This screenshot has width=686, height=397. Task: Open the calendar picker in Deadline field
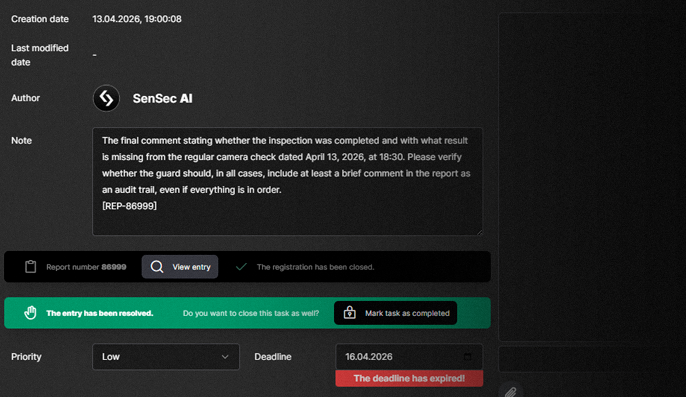point(468,357)
